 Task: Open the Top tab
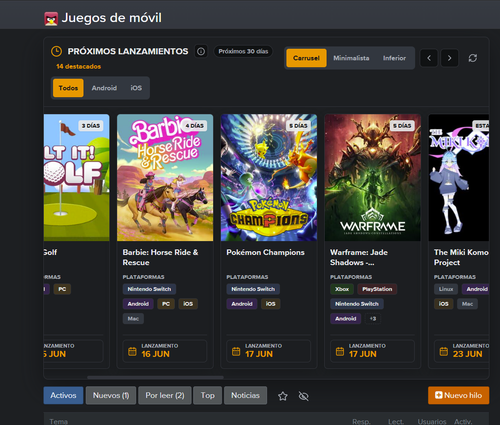[207, 395]
